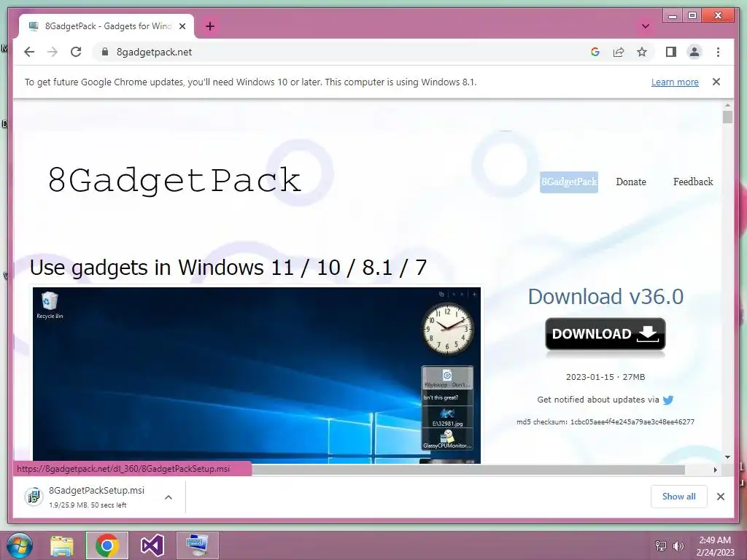Bookmark this page with the star icon
This screenshot has height=560, width=747.
pyautogui.click(x=642, y=52)
